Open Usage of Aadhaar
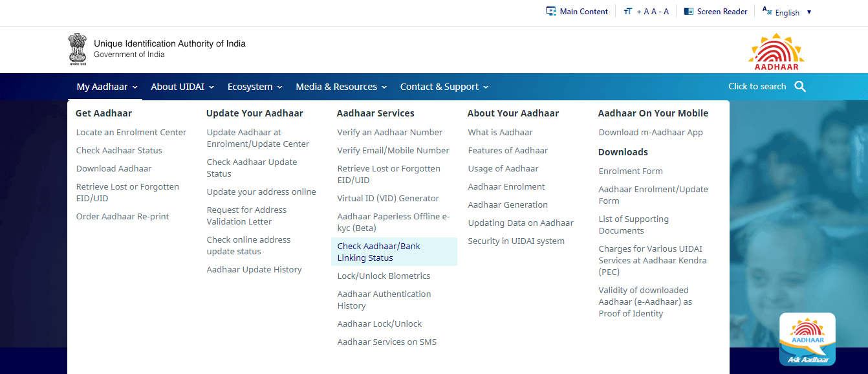The image size is (868, 374). (x=503, y=168)
